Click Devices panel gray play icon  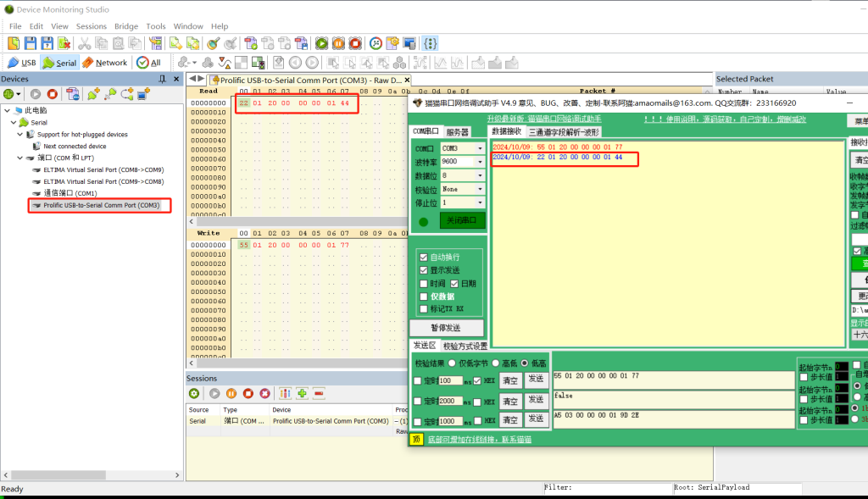pyautogui.click(x=36, y=94)
